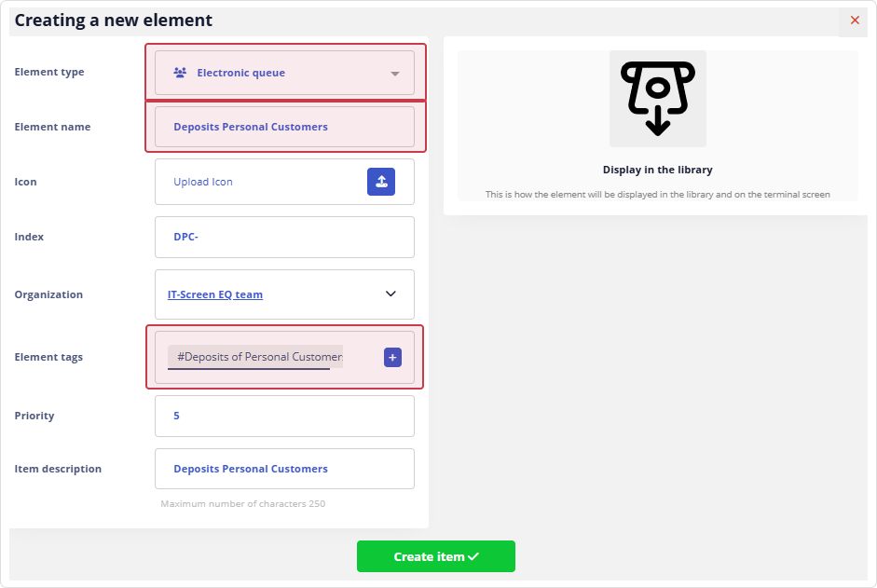Click the Maximum number of characters hint
The width and height of the screenshot is (877, 588).
coord(242,504)
